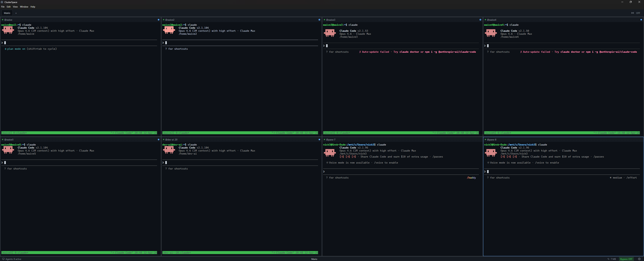Click [dev-ai--20:claude* tmux status
The width and height of the screenshot is (644, 261).
pyautogui.click(x=177, y=253)
